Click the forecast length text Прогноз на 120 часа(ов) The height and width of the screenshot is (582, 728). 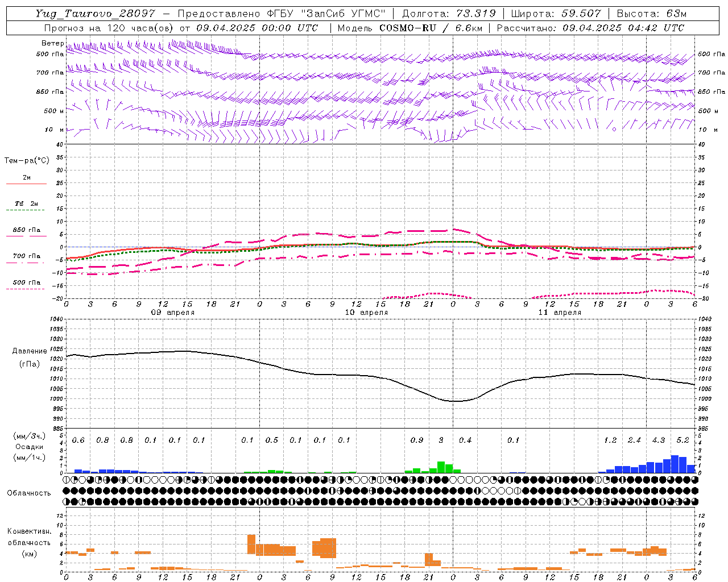(x=109, y=28)
